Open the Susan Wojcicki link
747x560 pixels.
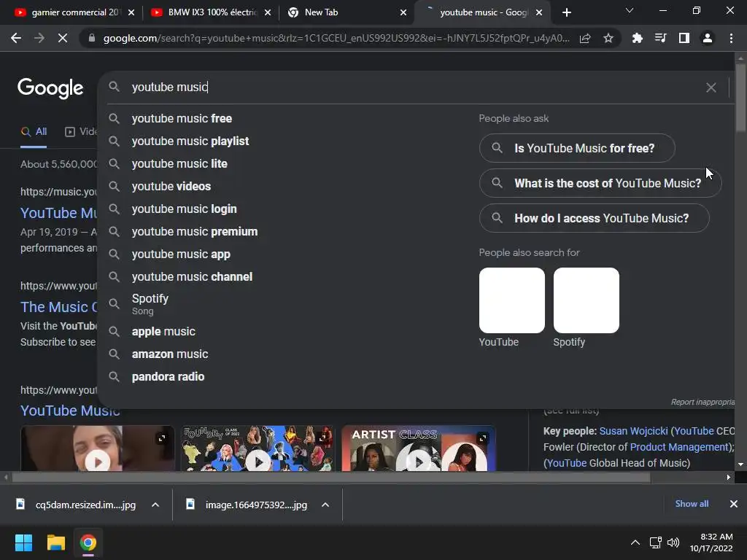(x=633, y=432)
